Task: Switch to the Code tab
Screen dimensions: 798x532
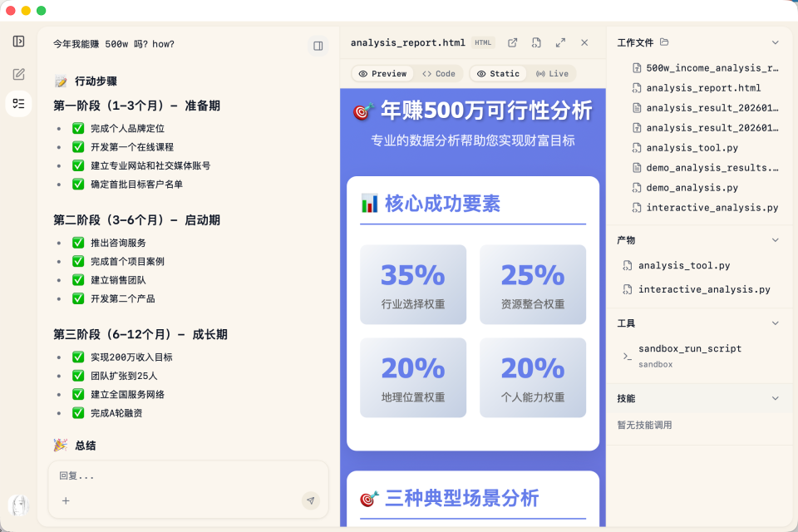Action: 440,73
